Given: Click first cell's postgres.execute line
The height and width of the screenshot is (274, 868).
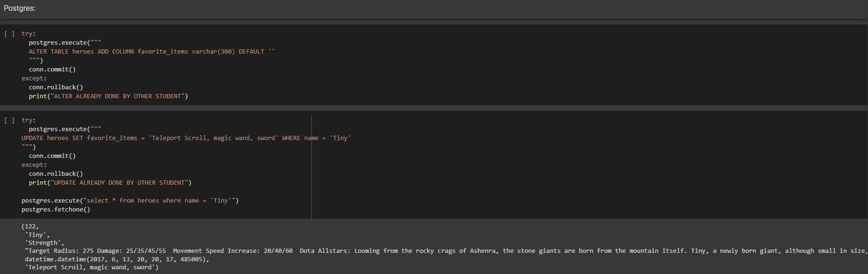Looking at the screenshot, I should click(65, 43).
